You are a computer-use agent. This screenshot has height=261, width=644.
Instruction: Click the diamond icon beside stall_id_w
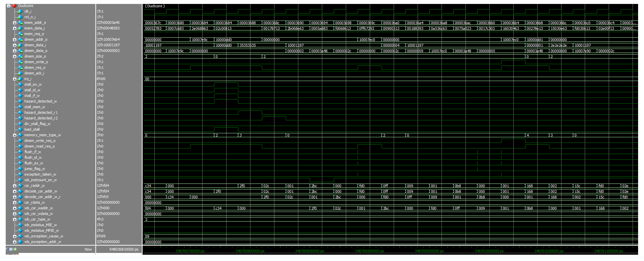tap(20, 90)
